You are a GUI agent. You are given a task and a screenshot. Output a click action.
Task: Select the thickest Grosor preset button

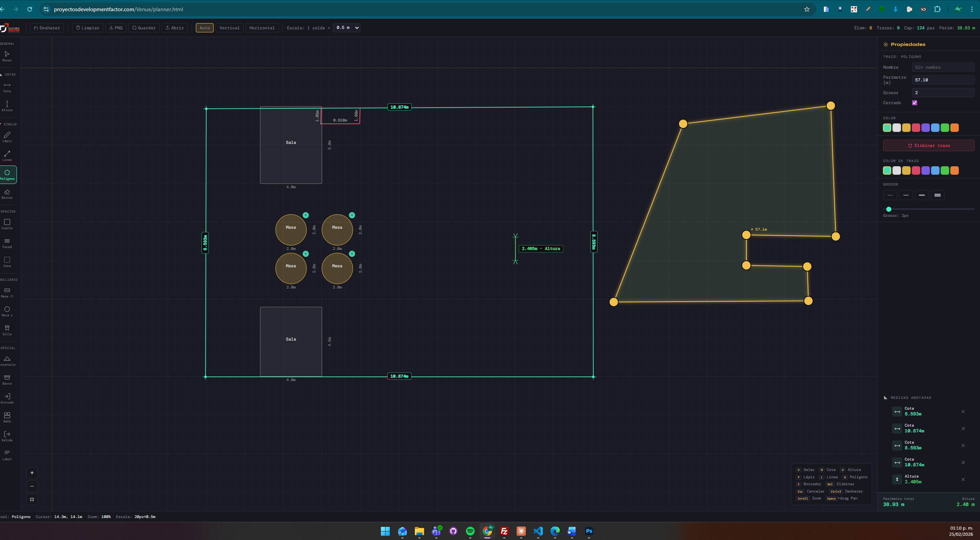tap(938, 195)
